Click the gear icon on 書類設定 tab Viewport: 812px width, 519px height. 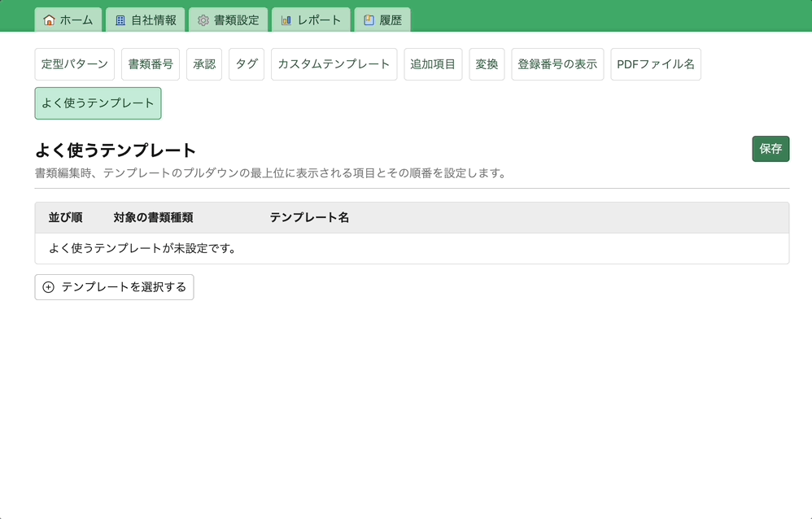(203, 20)
